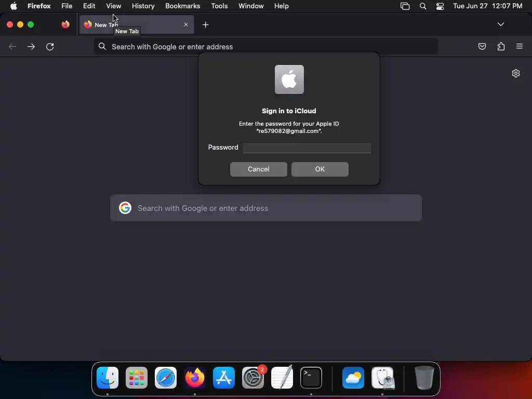
Task: Open the Trash in the Dock
Action: pos(424,378)
